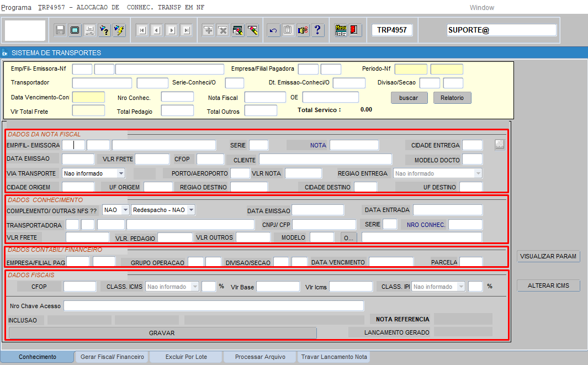Go to first record arrow icon

(x=142, y=30)
